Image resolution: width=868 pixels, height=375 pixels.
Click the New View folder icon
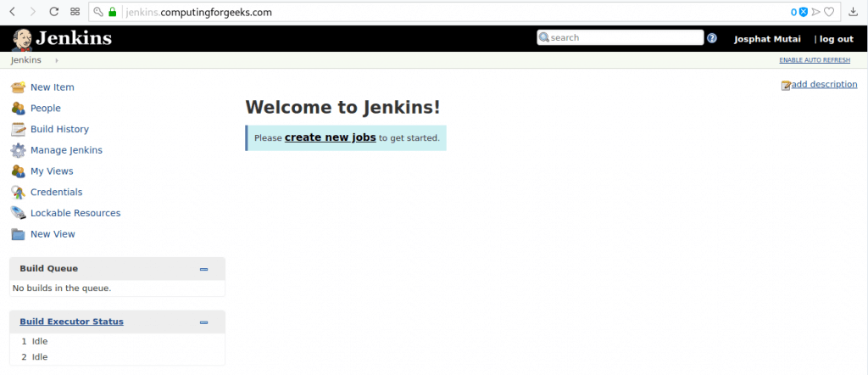pos(19,234)
